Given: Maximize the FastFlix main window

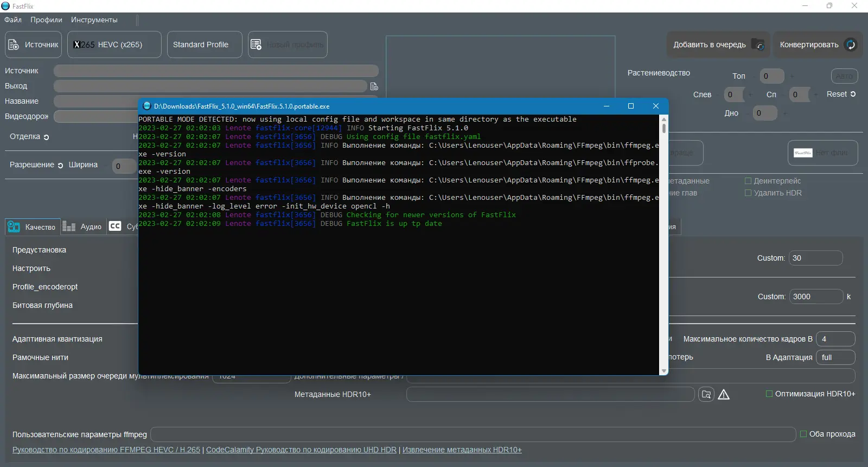Looking at the screenshot, I should [x=829, y=6].
